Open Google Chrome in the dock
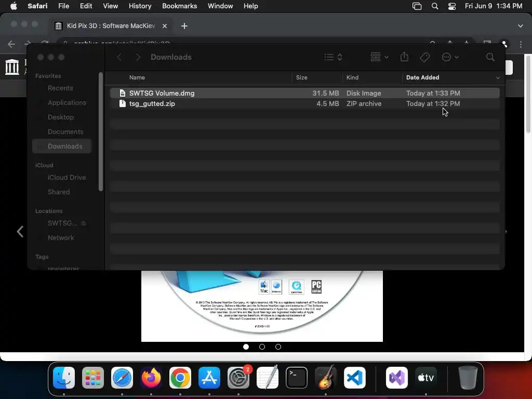 tap(180, 378)
